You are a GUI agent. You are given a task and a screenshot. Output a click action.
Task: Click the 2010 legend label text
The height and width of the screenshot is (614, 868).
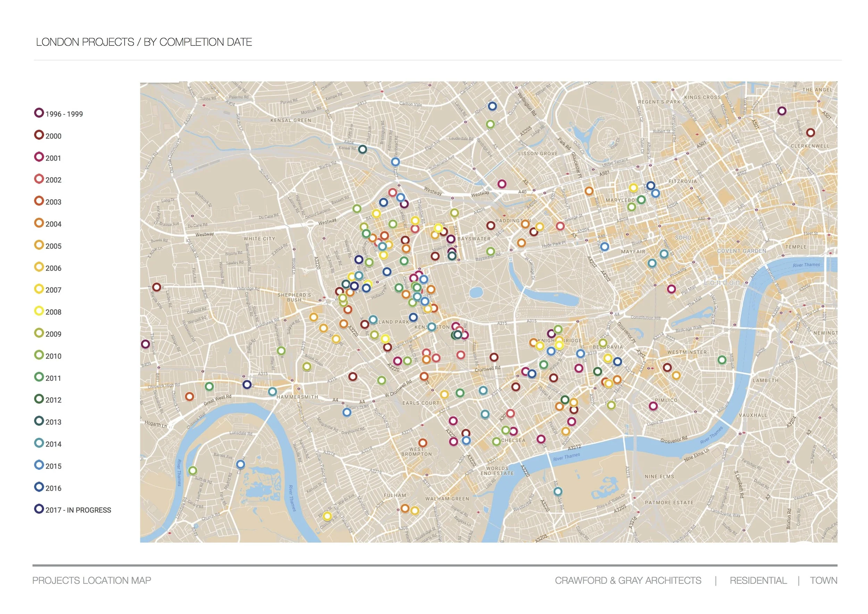click(x=53, y=357)
